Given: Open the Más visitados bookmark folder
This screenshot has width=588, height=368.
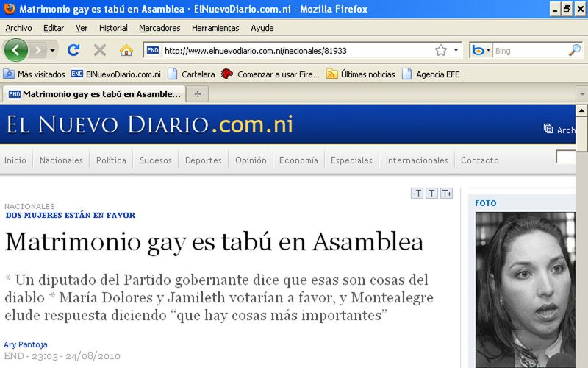Looking at the screenshot, I should 34,74.
